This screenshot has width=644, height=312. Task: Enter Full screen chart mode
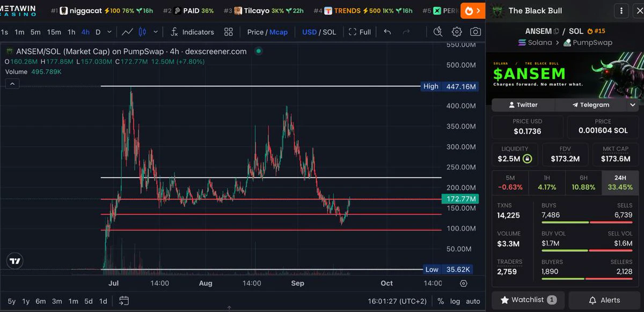coord(360,32)
